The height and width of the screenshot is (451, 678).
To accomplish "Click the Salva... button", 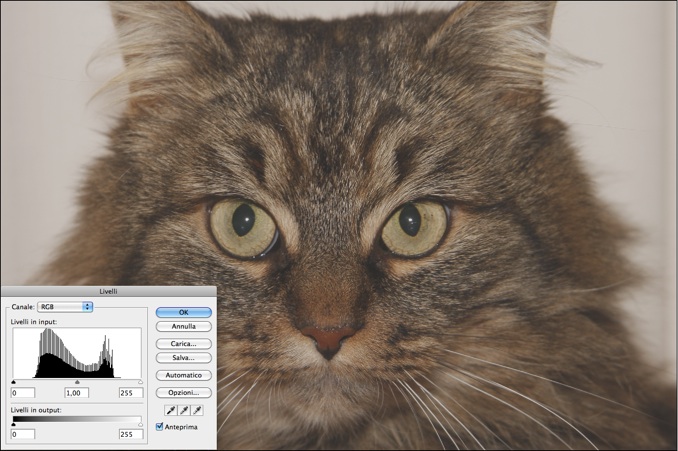I will pyautogui.click(x=183, y=357).
